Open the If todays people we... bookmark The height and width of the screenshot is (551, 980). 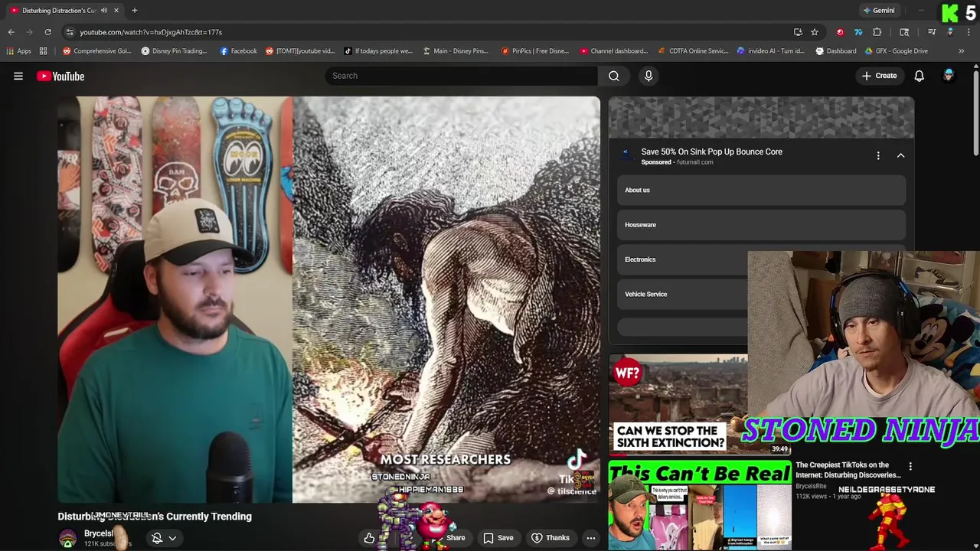(x=378, y=51)
